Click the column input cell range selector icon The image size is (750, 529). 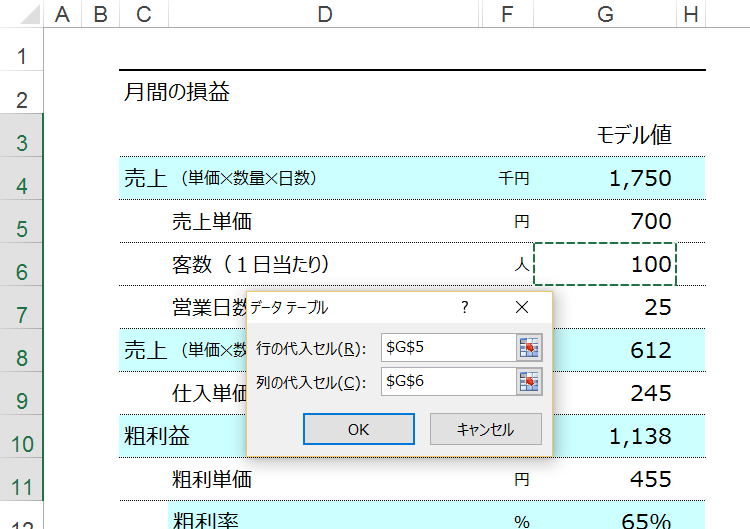pos(529,381)
